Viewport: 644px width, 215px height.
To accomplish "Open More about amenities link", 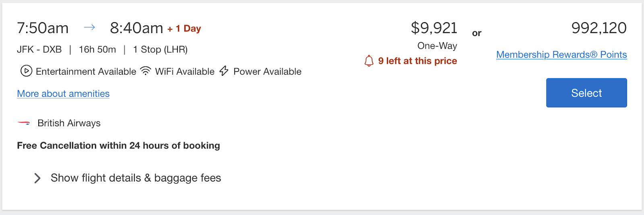I will tap(63, 94).
